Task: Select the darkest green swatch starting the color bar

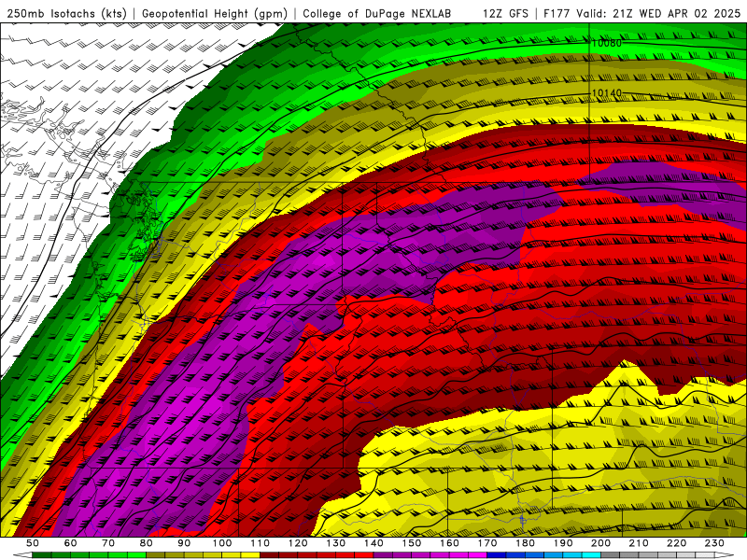Action: pyautogui.click(x=41, y=554)
